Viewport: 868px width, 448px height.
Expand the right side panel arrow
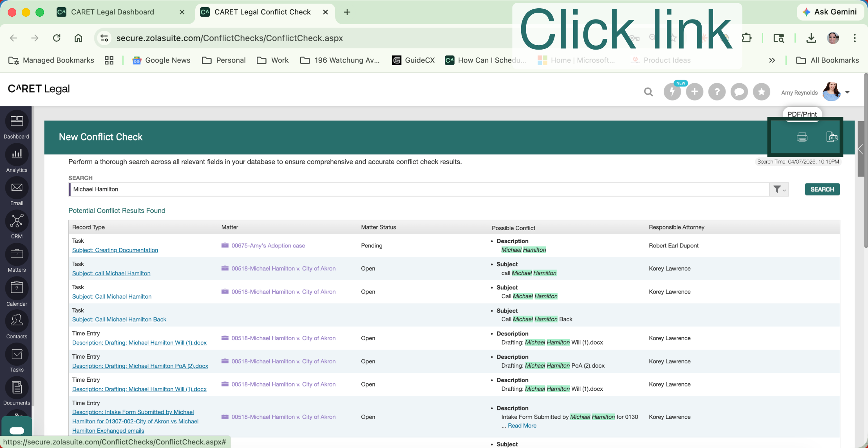(860, 149)
